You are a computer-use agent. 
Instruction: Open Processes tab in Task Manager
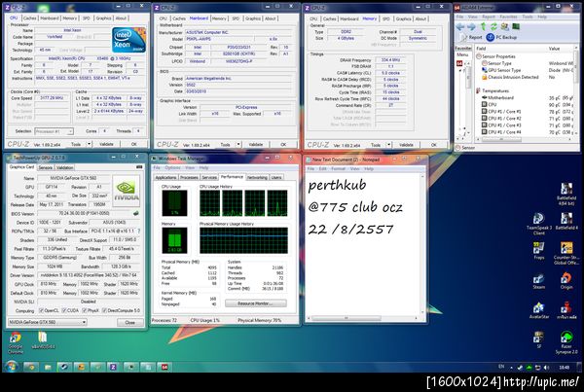tap(189, 178)
